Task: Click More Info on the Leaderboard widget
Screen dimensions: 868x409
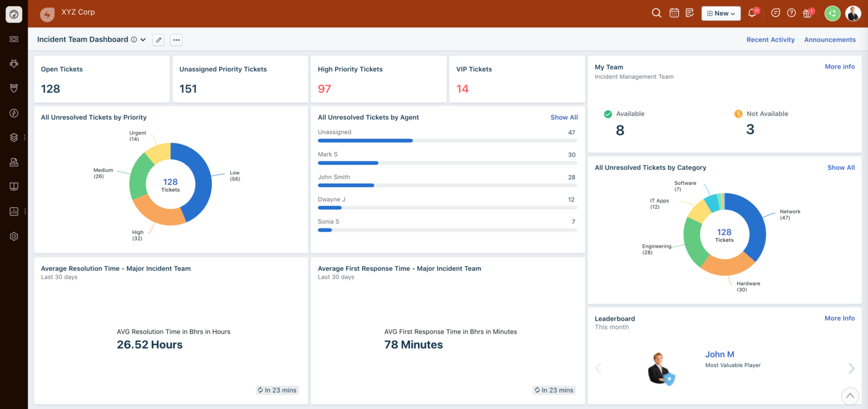Action: pyautogui.click(x=839, y=318)
